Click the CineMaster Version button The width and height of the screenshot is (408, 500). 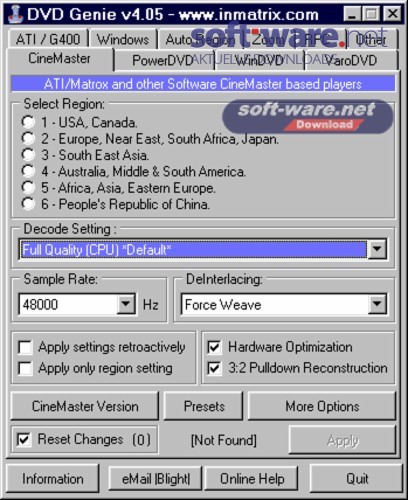tap(85, 406)
